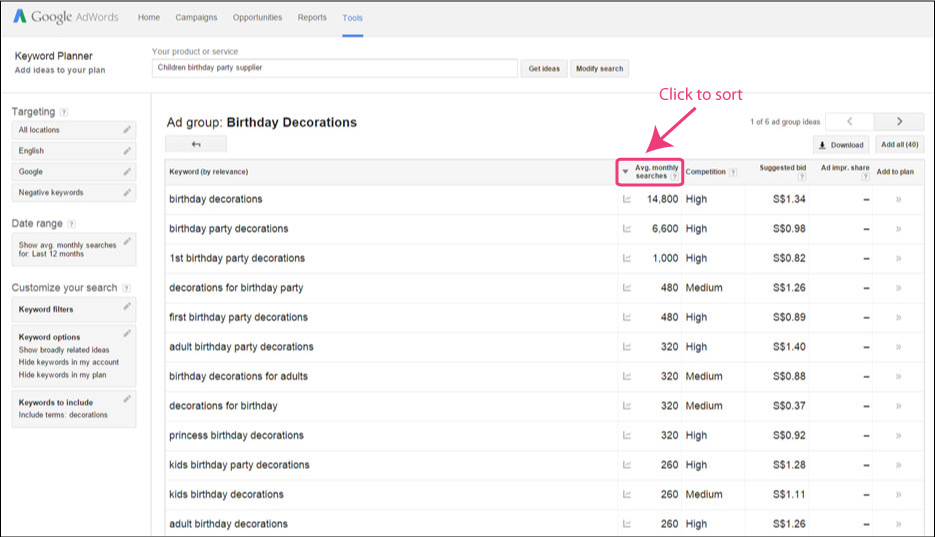This screenshot has width=935, height=537.
Task: Add princess birthday decorations to plan
Action: click(898, 436)
